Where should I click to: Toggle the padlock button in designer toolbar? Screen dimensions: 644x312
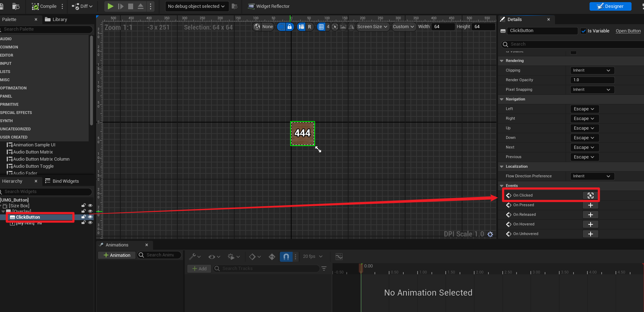tap(289, 27)
